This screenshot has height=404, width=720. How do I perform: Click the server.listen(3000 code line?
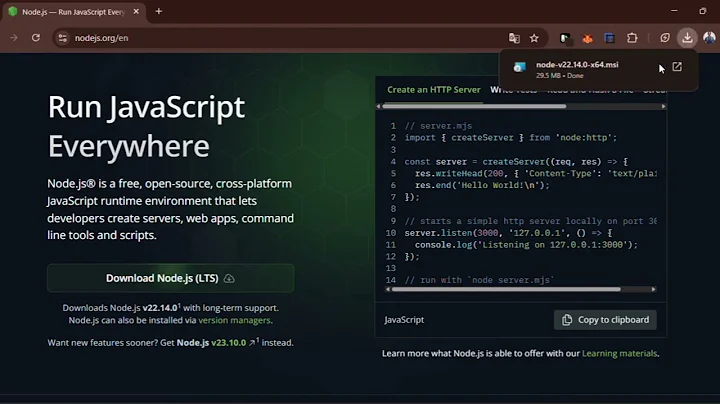508,233
